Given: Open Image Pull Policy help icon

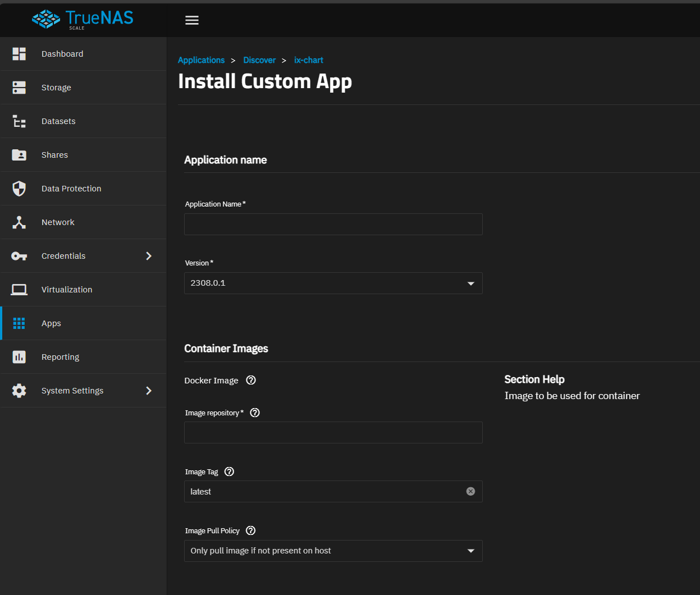Looking at the screenshot, I should (251, 530).
